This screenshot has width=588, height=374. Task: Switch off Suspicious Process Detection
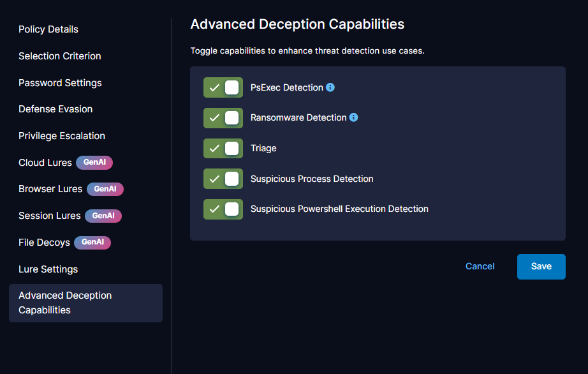[223, 179]
